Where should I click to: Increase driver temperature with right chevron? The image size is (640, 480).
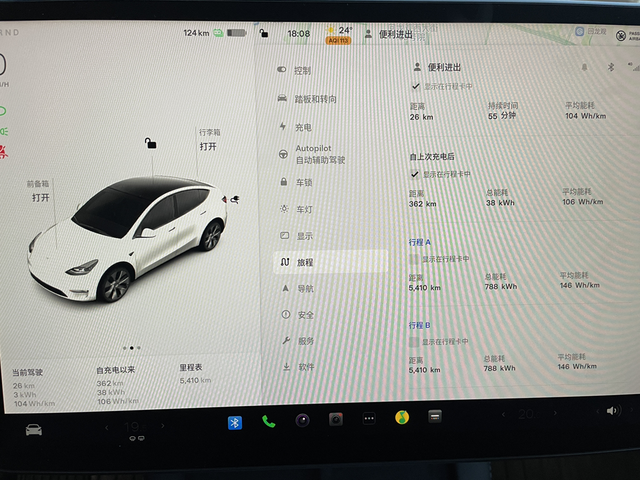[162, 426]
